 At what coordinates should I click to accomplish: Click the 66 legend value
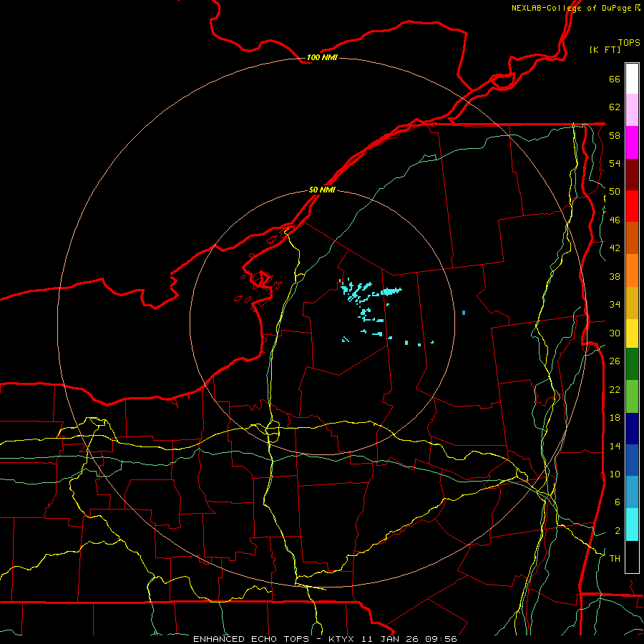615,79
